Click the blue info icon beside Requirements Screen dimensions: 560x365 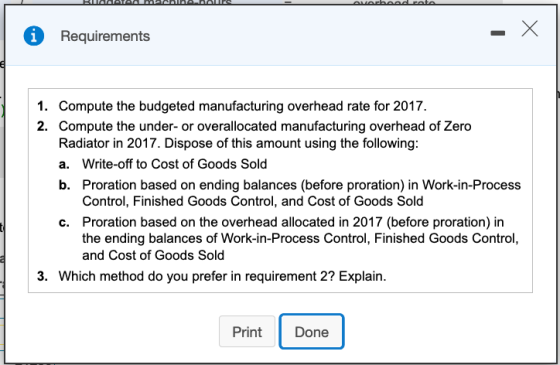pyautogui.click(x=34, y=36)
